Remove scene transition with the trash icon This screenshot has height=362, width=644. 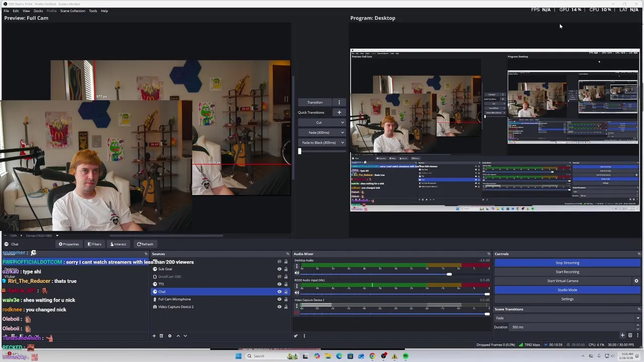click(x=630, y=335)
